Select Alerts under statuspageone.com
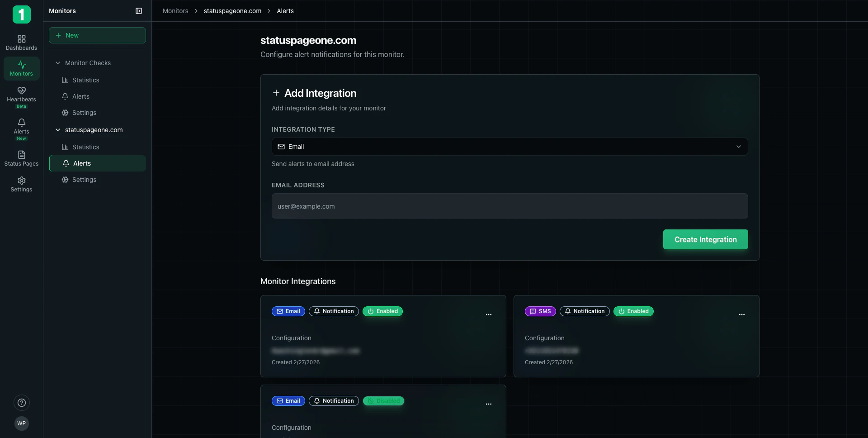Image resolution: width=868 pixels, height=438 pixels. [x=97, y=163]
